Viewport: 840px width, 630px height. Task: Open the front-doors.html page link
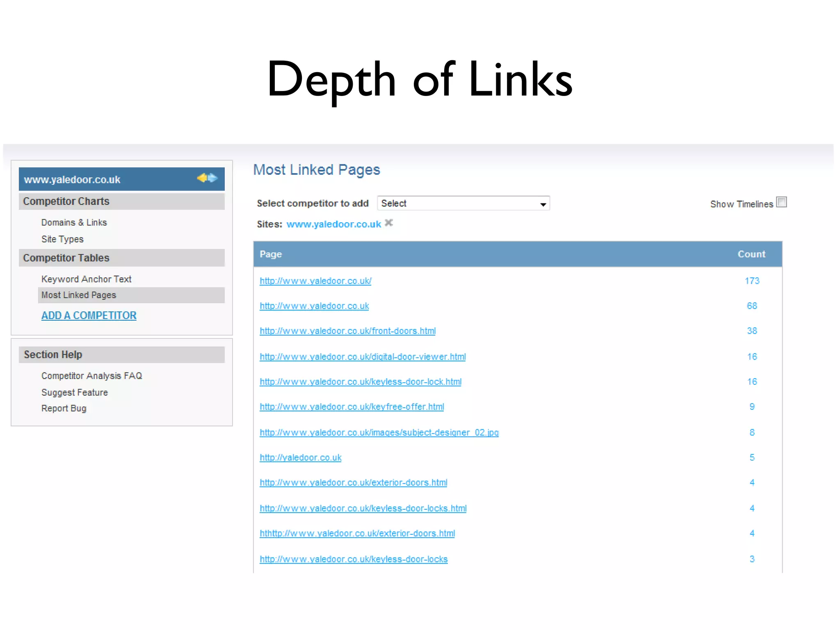coord(347,331)
